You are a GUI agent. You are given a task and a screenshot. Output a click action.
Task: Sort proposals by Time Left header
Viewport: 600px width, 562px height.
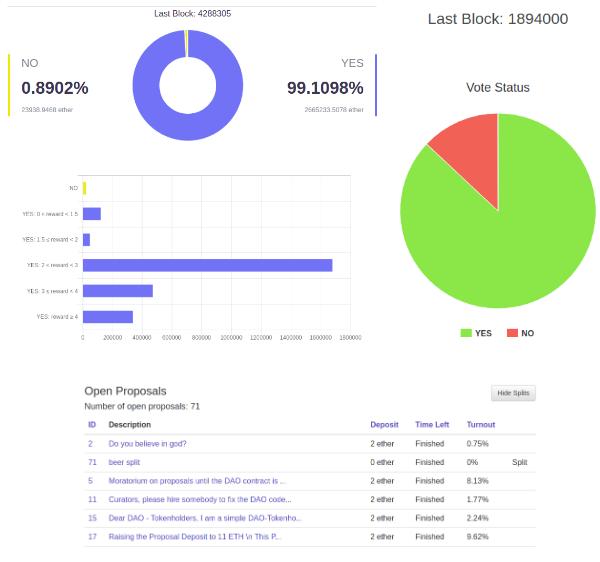432,425
